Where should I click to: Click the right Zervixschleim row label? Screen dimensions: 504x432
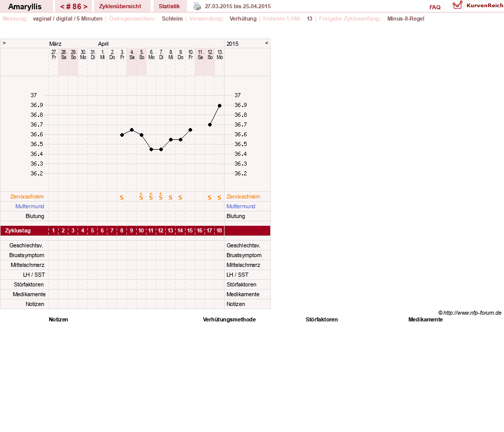click(x=244, y=196)
